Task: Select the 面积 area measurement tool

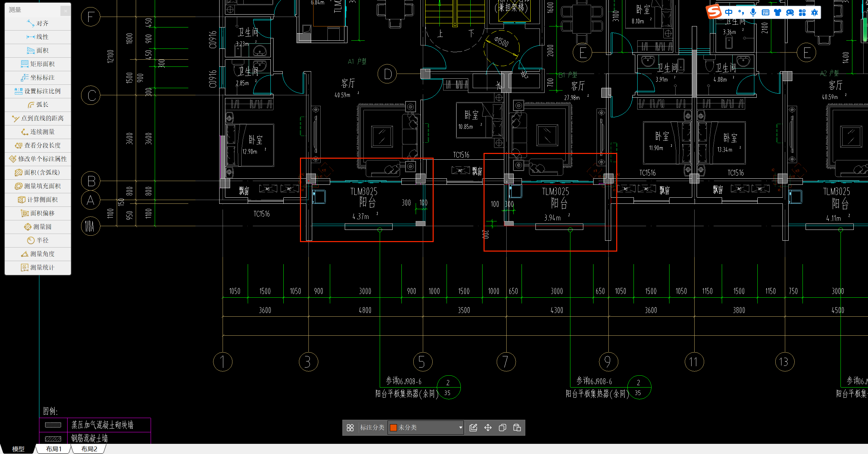Action: tap(38, 51)
